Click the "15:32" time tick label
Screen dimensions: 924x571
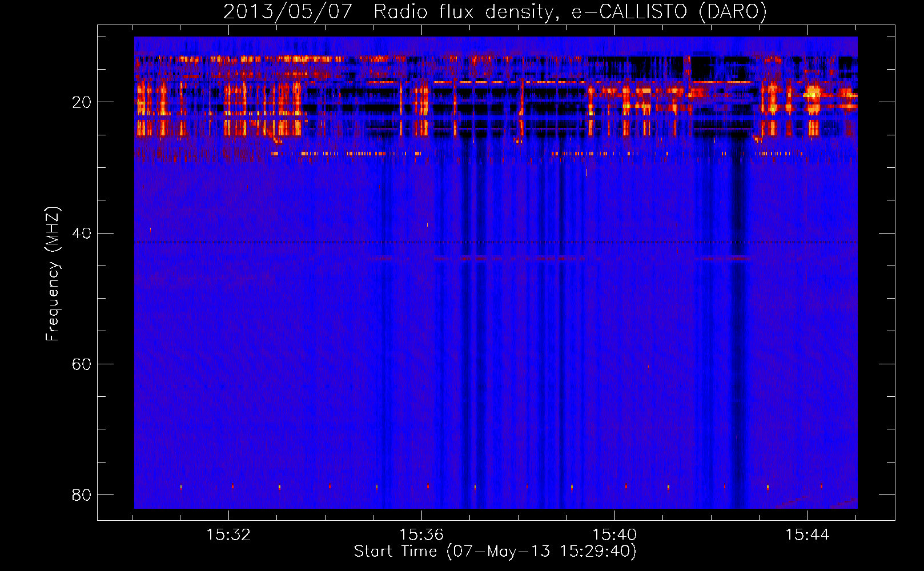click(228, 534)
